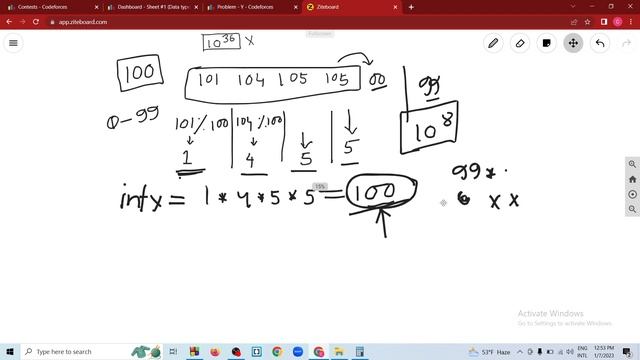The width and height of the screenshot is (640, 360).
Task: Open Task View on taskbar
Action: click(x=173, y=351)
